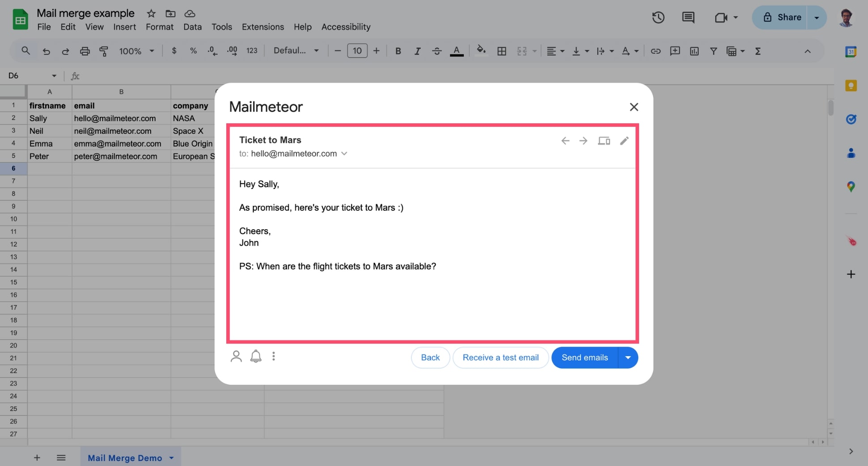Open Share options dropdown arrow
This screenshot has height=466, width=868.
817,17
